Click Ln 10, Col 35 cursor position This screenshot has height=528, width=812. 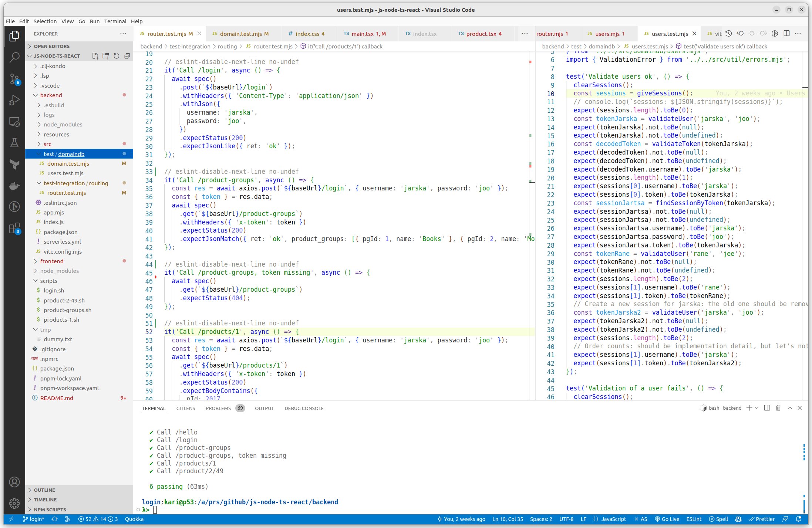pyautogui.click(x=508, y=519)
